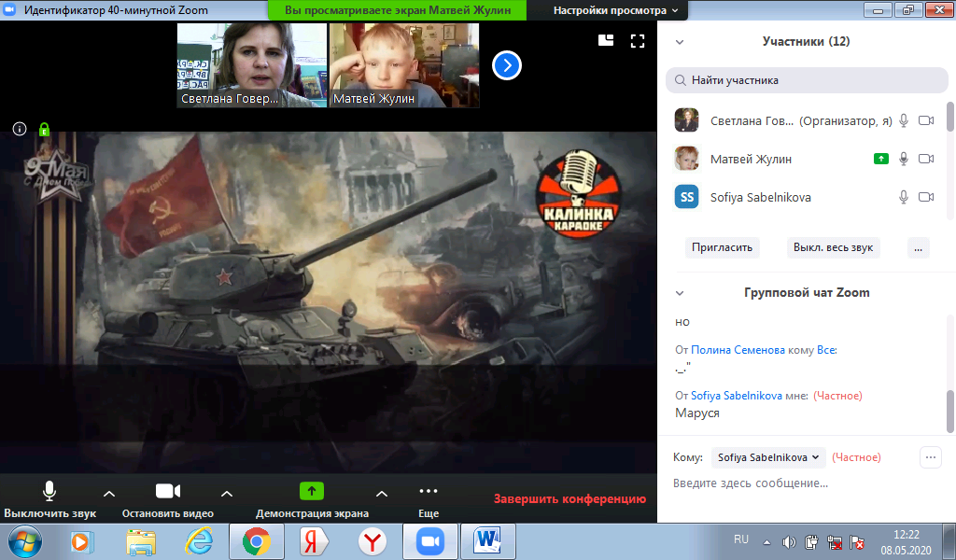Open the Еще more options menu
The width and height of the screenshot is (956, 560).
429,499
